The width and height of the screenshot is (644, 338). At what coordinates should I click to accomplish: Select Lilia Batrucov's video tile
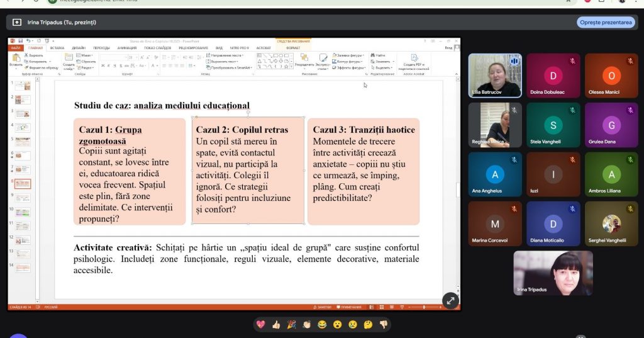[495, 76]
